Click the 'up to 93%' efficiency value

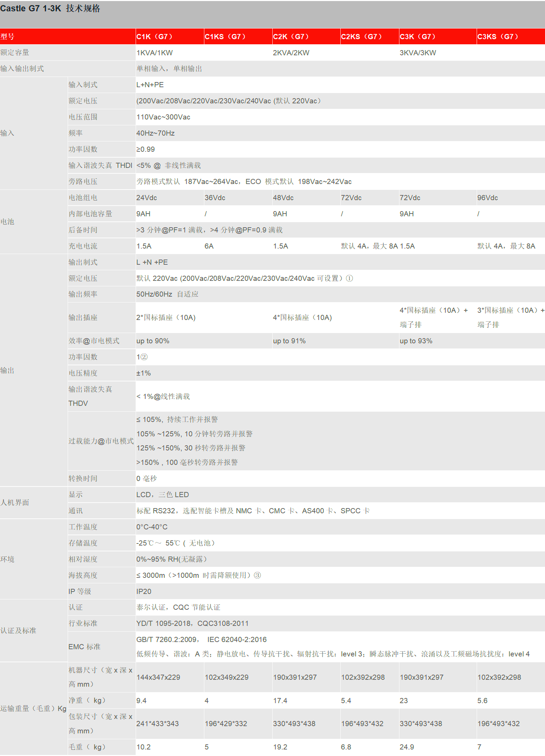(x=416, y=341)
